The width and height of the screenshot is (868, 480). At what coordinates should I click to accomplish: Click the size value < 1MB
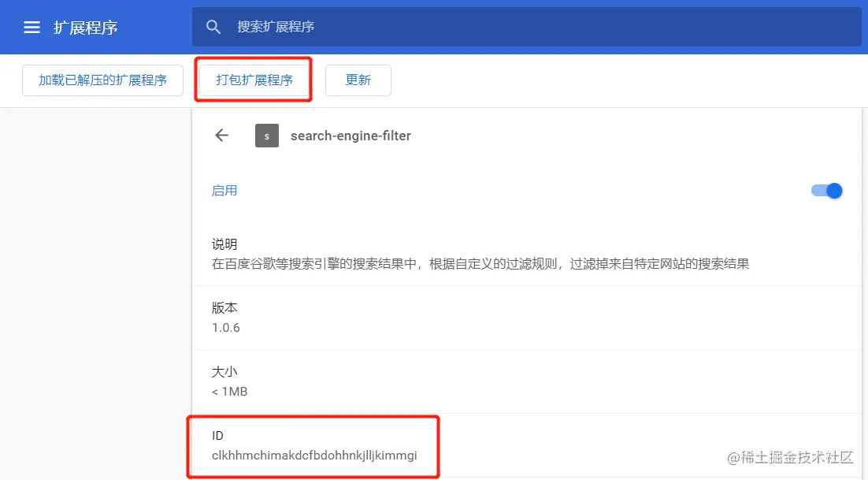[230, 392]
